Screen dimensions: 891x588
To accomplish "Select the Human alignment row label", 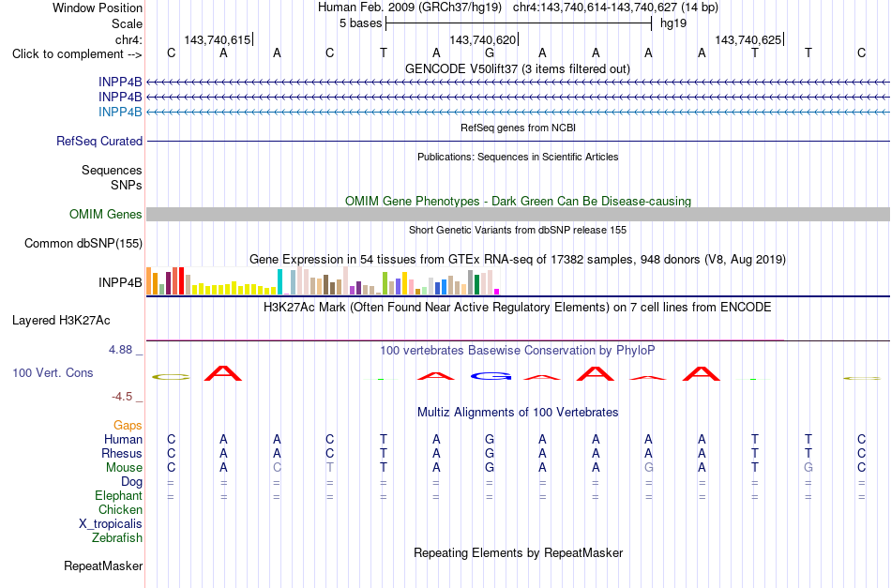I will [123, 439].
